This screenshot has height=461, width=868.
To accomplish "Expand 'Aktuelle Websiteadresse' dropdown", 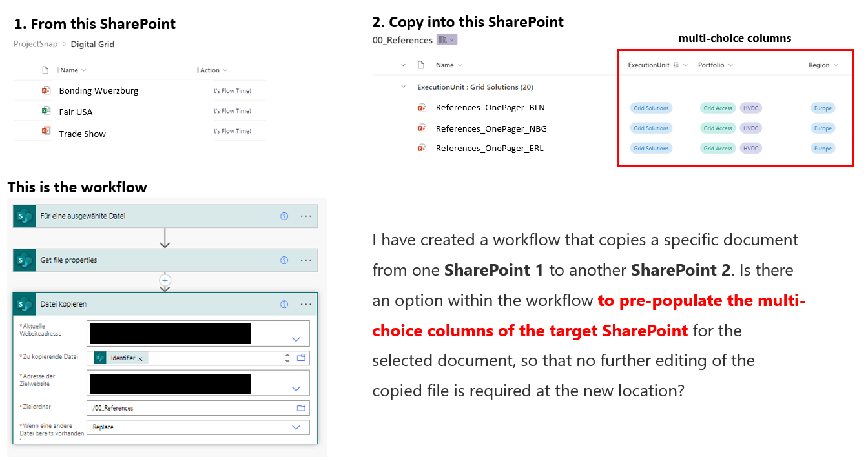I will pyautogui.click(x=296, y=339).
